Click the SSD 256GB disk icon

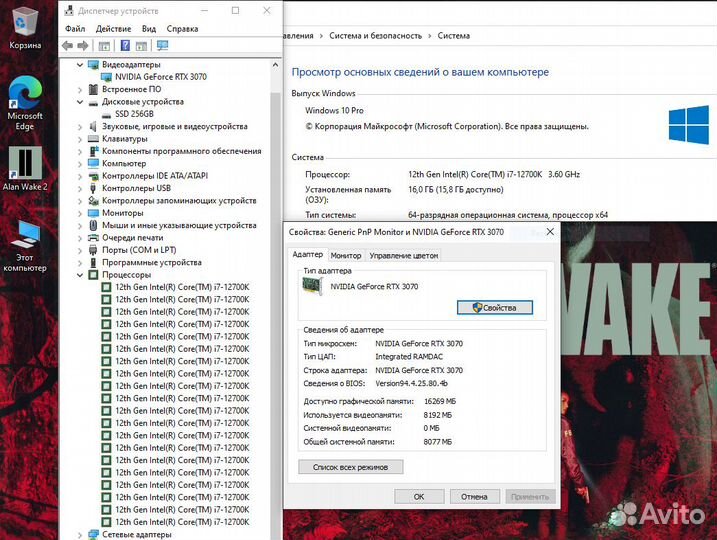pyautogui.click(x=106, y=114)
